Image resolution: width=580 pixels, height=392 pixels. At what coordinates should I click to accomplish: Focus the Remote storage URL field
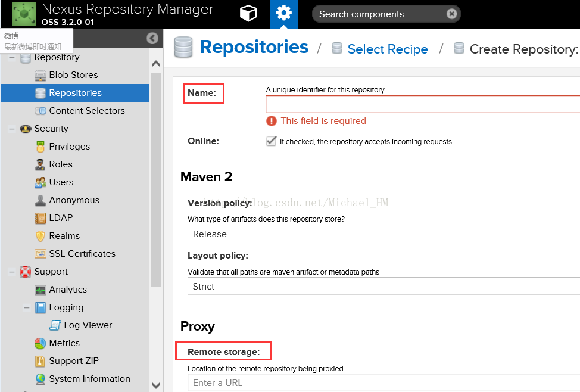(x=383, y=382)
